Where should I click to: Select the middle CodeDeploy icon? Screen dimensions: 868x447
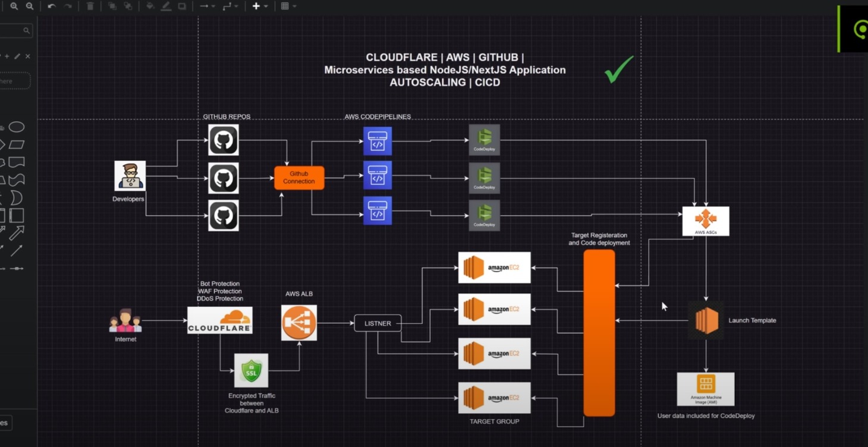[x=485, y=178]
